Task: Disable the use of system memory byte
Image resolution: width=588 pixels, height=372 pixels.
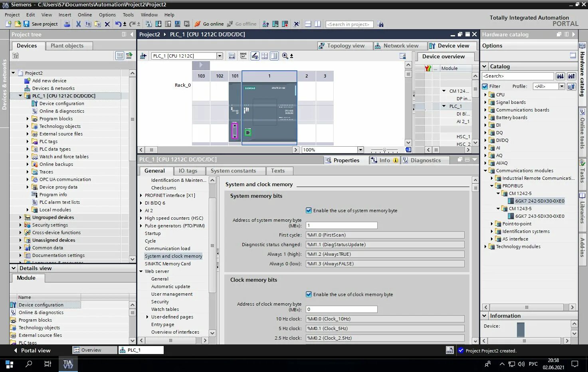Action: point(309,210)
